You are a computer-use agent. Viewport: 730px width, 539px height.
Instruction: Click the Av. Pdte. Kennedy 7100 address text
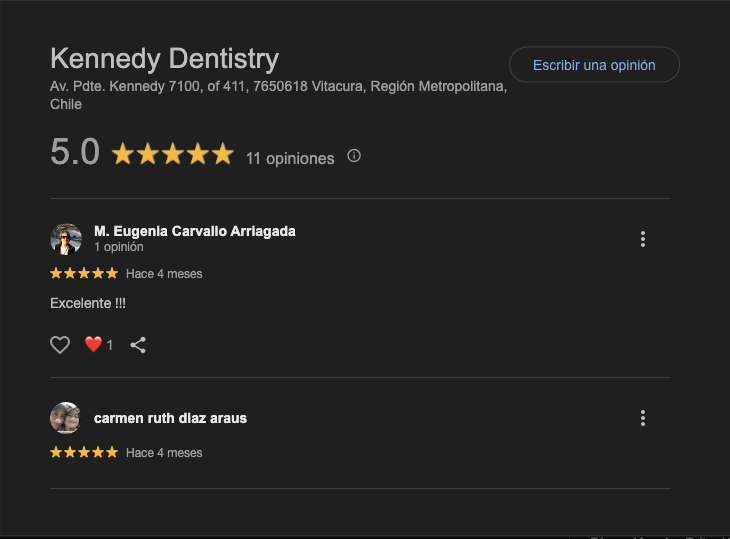[278, 87]
